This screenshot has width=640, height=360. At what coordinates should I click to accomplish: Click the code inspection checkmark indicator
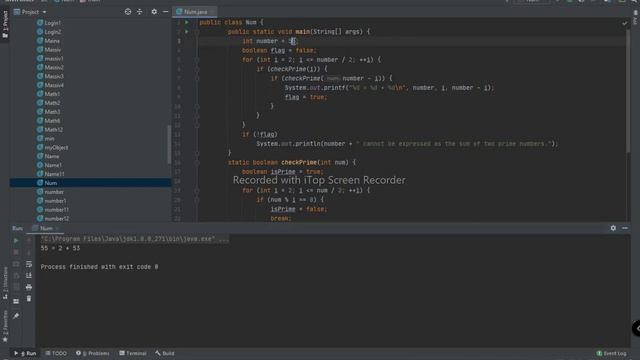tap(624, 23)
